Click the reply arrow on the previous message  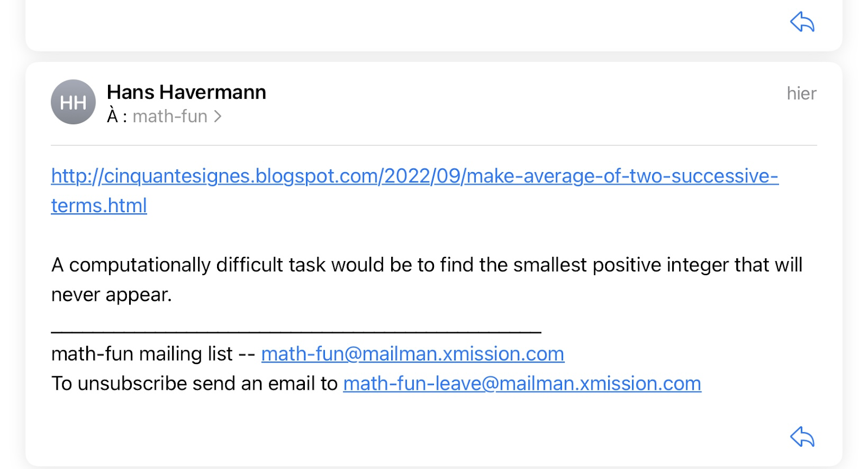tap(802, 22)
